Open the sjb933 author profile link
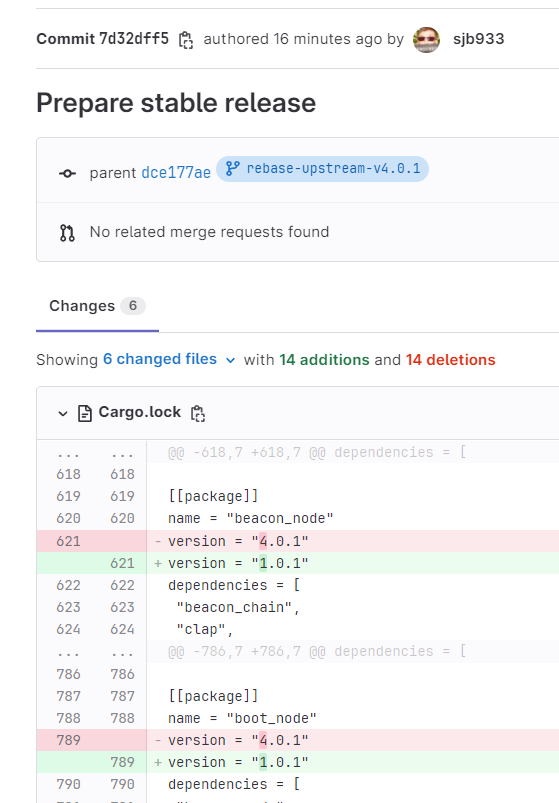Image resolution: width=559 pixels, height=803 pixels. pyautogui.click(x=478, y=39)
